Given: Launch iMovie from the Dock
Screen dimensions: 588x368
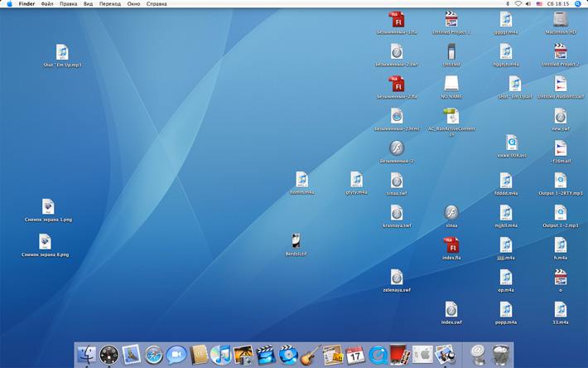Looking at the screenshot, I should (x=266, y=355).
